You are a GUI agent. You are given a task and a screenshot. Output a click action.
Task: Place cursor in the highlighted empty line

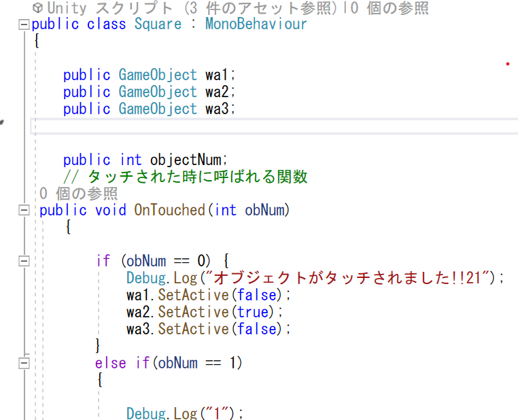pos(274,126)
